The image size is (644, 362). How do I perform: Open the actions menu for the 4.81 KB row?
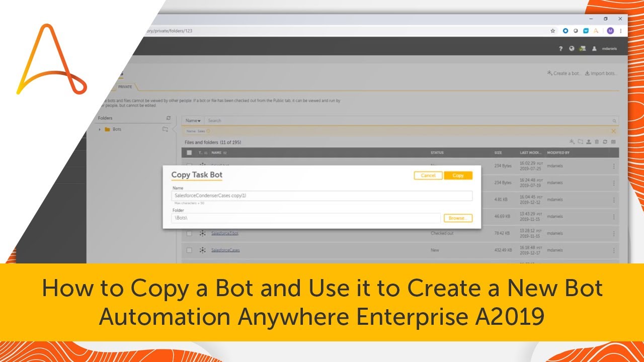tap(613, 200)
